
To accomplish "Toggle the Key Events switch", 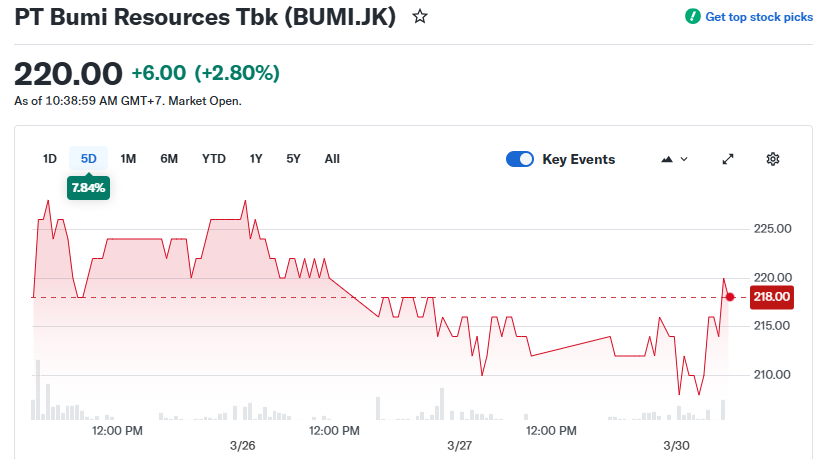I will tap(520, 159).
